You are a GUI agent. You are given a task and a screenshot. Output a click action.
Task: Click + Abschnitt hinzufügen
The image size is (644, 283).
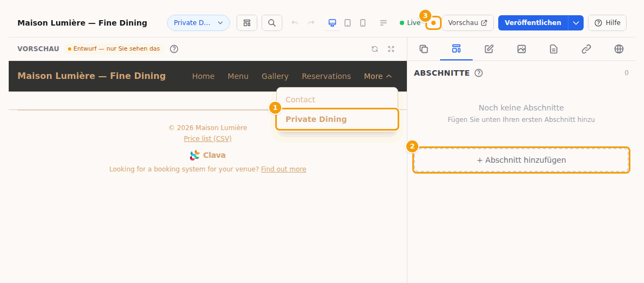[521, 160]
